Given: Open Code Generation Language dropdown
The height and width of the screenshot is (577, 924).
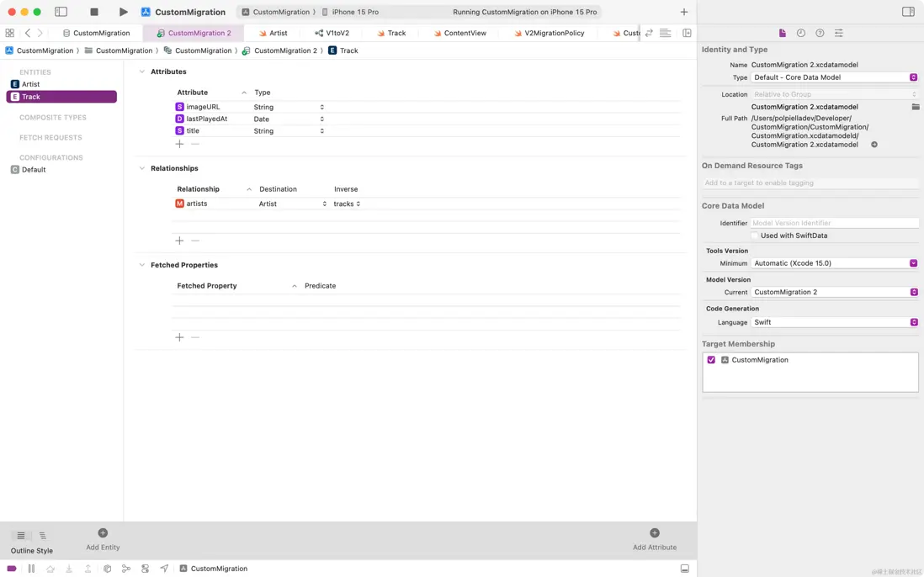Looking at the screenshot, I should [835, 322].
